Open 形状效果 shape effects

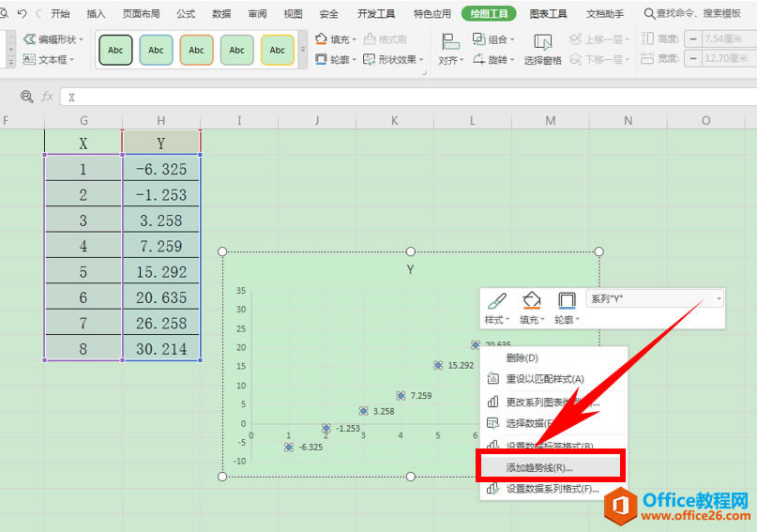point(392,59)
